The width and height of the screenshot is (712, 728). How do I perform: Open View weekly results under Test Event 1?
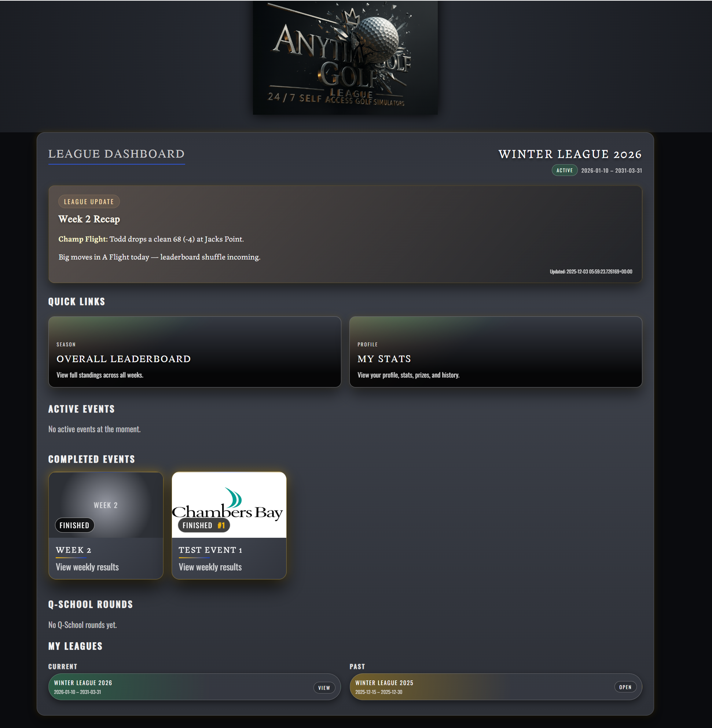209,567
